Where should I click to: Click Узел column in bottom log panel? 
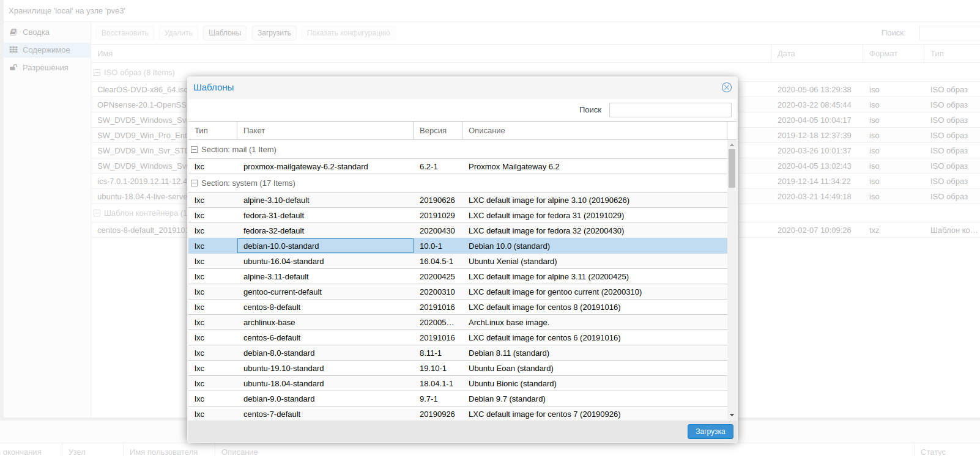click(x=92, y=451)
